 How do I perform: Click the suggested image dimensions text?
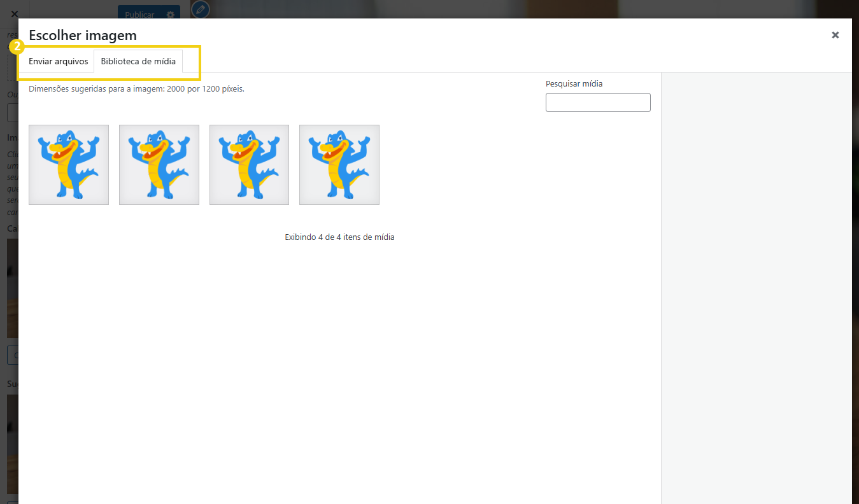[136, 89]
